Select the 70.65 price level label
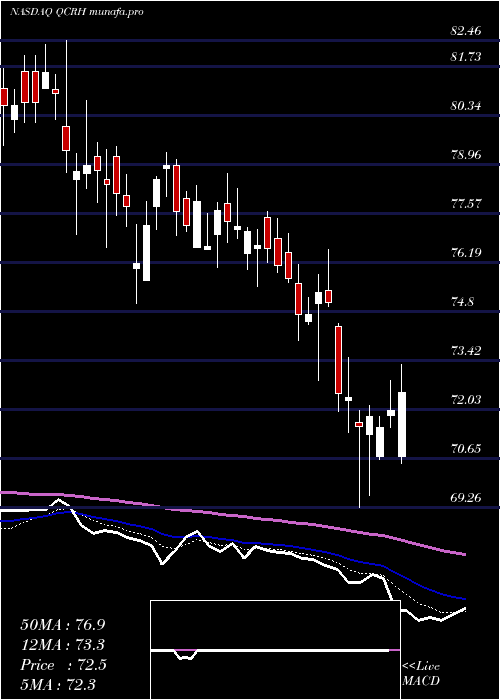The width and height of the screenshot is (500, 700). (466, 449)
